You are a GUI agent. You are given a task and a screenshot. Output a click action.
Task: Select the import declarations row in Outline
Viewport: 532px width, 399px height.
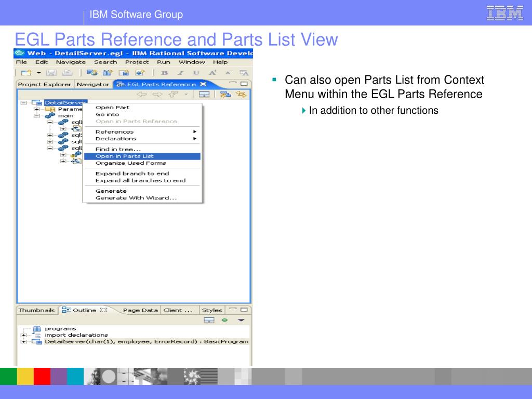76,335
